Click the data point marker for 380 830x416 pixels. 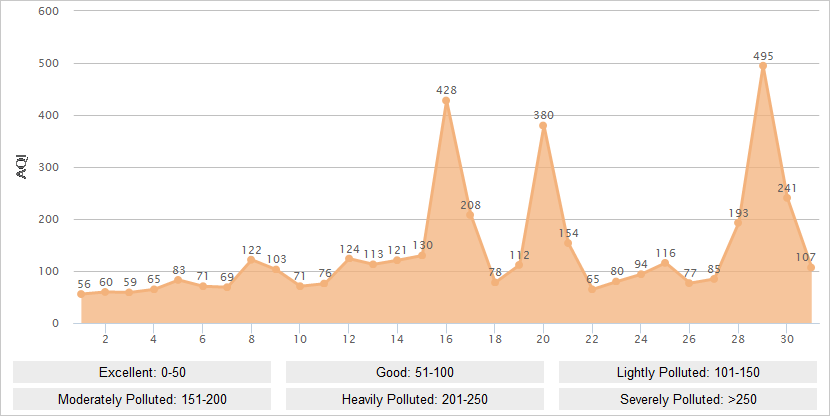(543, 126)
